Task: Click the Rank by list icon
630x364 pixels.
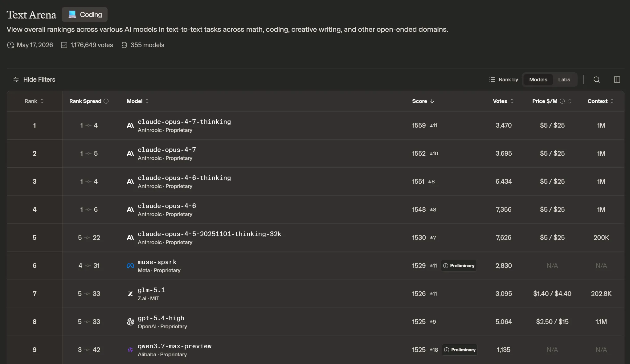Action: click(x=492, y=80)
